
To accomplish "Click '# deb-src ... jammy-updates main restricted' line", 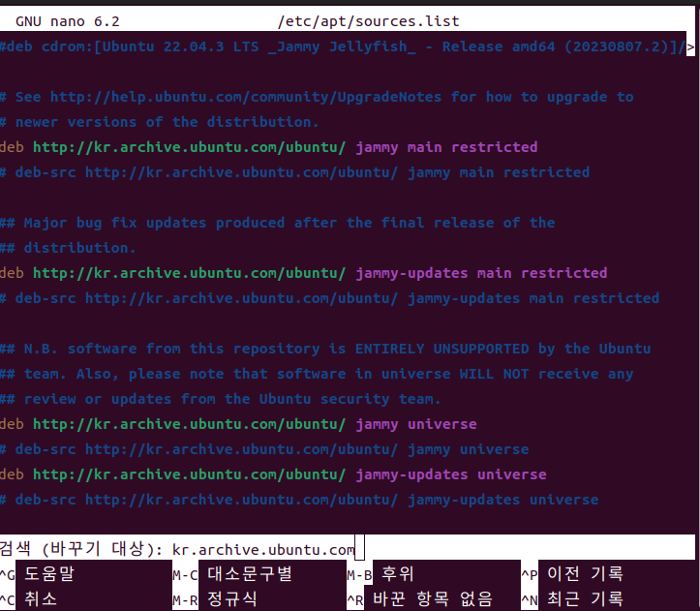I will (329, 298).
